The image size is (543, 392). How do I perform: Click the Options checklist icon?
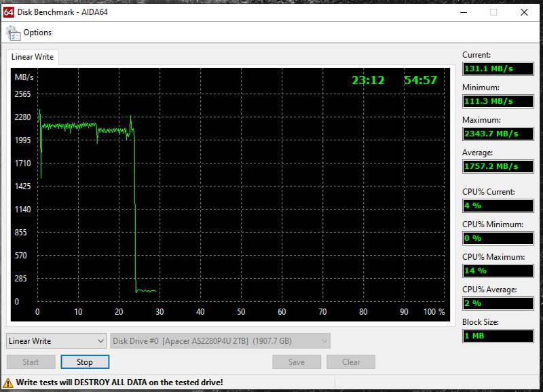click(13, 33)
